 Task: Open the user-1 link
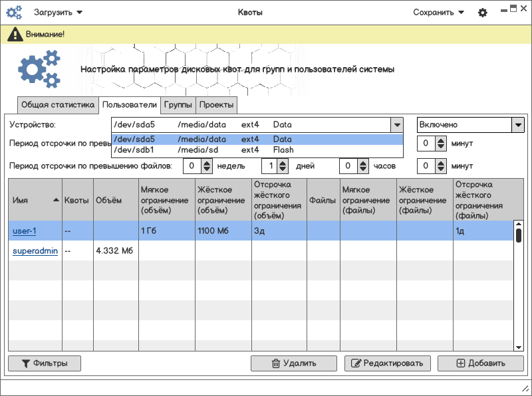pos(24,231)
